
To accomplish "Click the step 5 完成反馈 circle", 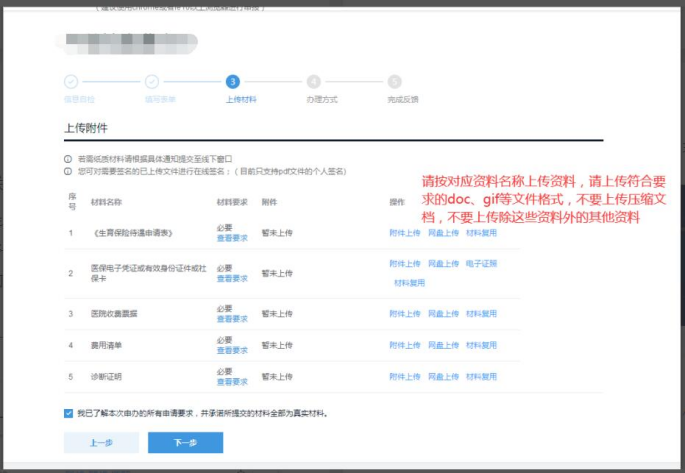I will pyautogui.click(x=395, y=82).
